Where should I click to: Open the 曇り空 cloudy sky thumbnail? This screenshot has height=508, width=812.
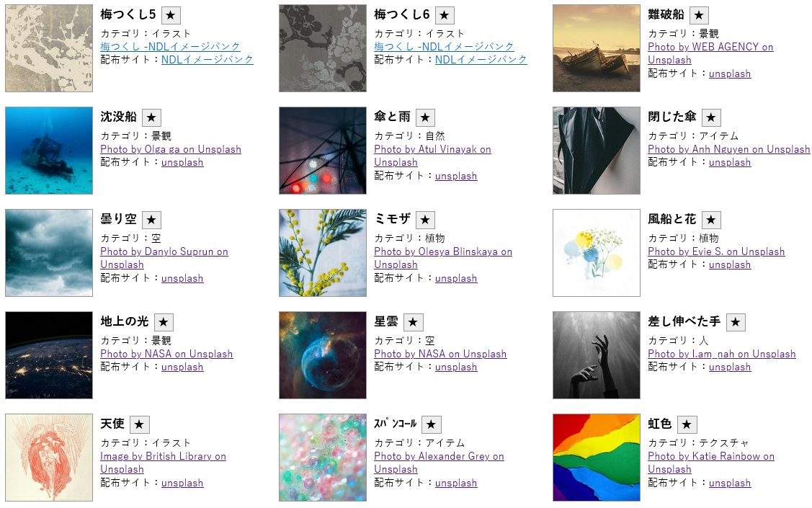click(x=49, y=253)
